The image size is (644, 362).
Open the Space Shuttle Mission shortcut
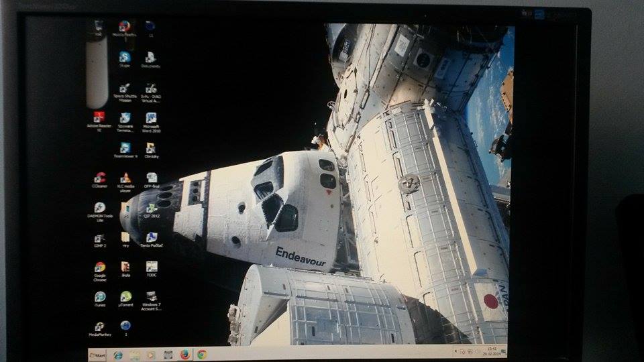point(125,88)
